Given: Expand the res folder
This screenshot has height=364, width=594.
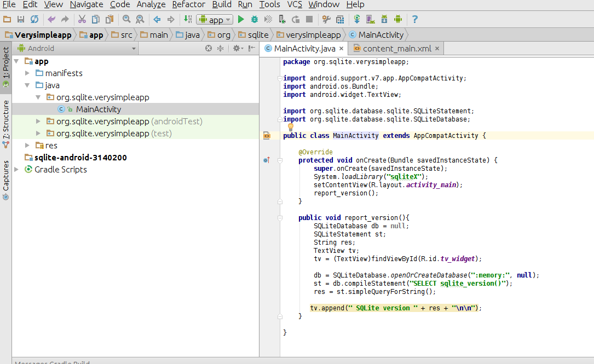Looking at the screenshot, I should click(28, 146).
